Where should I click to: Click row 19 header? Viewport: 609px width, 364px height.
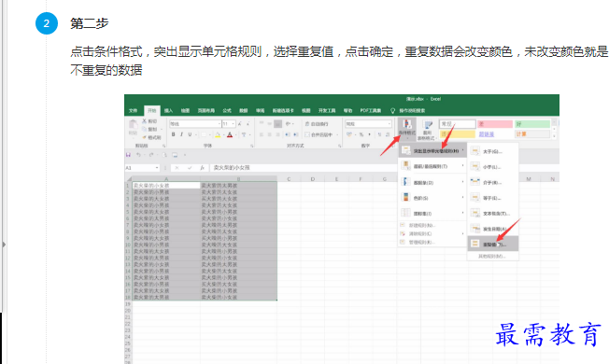pos(128,304)
